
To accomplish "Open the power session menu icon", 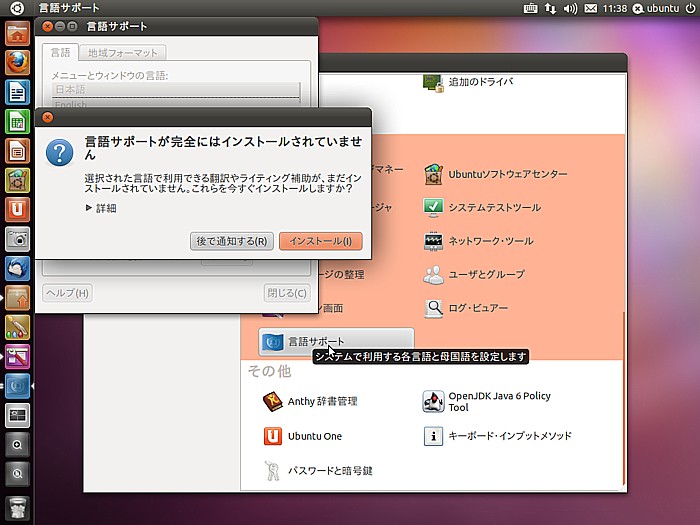I will coord(690,8).
